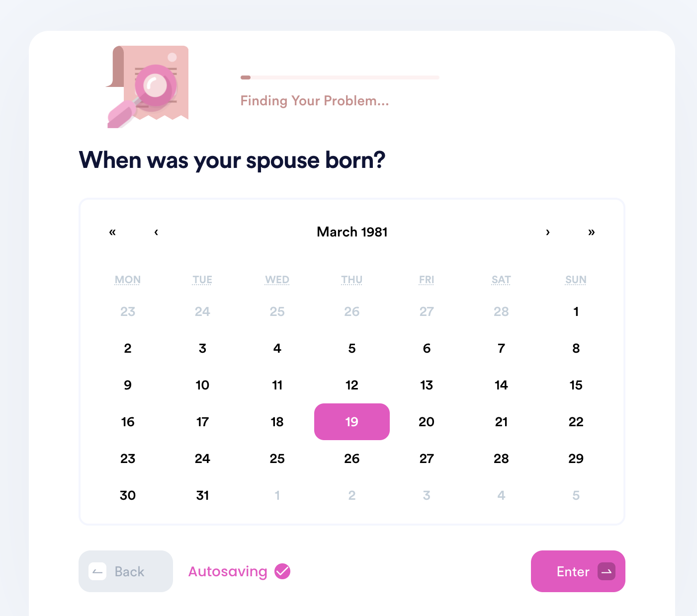Click the Autosaving checkmark icon

[x=282, y=571]
